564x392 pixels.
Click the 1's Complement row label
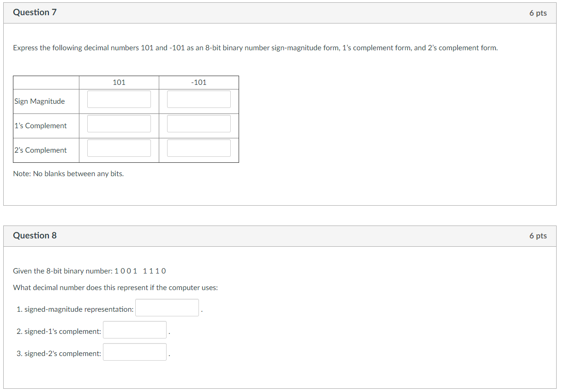point(41,126)
